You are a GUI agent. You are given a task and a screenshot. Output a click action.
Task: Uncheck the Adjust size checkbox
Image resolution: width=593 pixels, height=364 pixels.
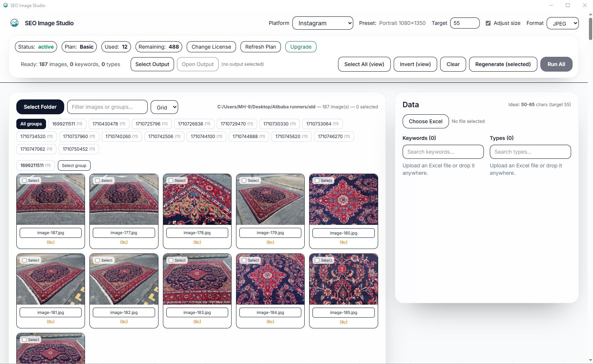[x=488, y=23]
